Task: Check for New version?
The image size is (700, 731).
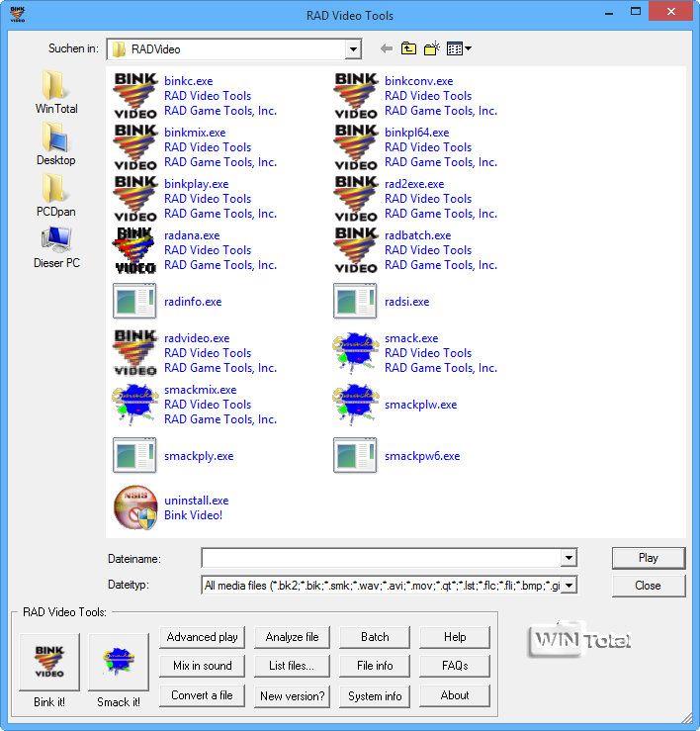Action: pos(292,696)
